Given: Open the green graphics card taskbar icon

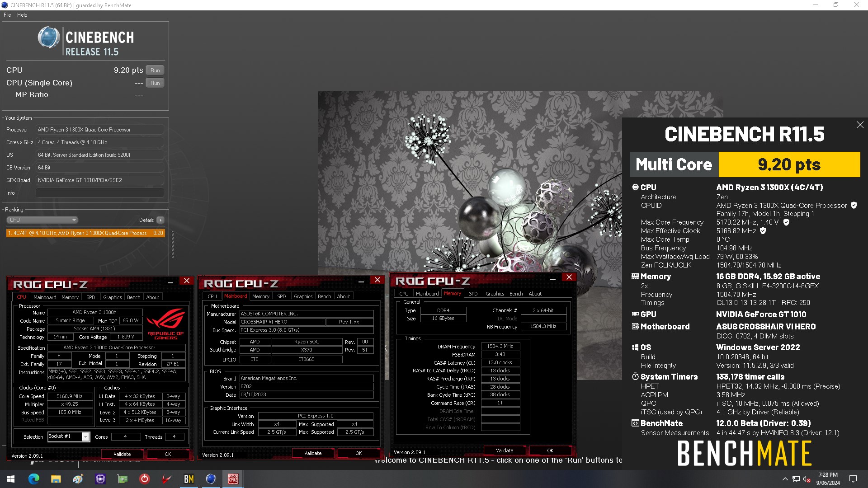Looking at the screenshot, I should tap(122, 479).
